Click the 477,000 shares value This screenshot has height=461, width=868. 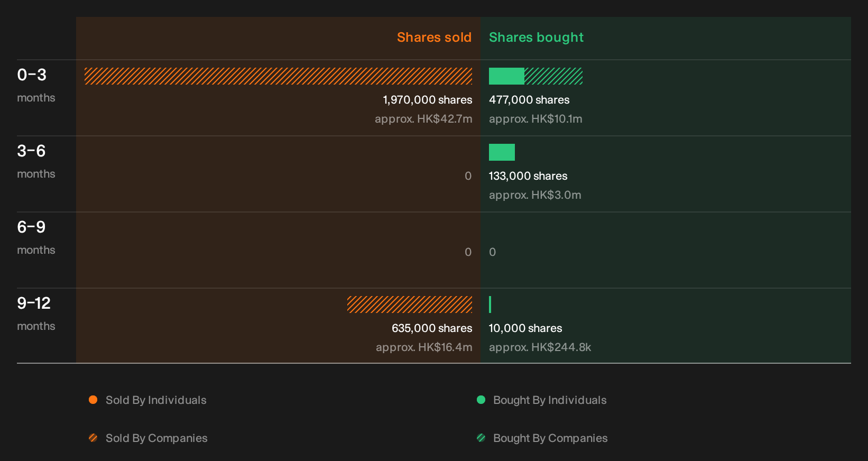pyautogui.click(x=529, y=100)
